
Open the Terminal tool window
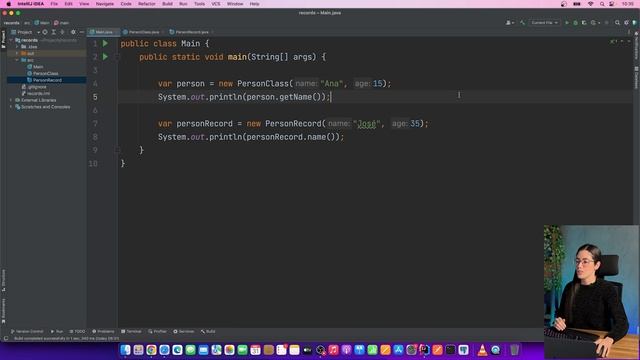[x=131, y=331]
